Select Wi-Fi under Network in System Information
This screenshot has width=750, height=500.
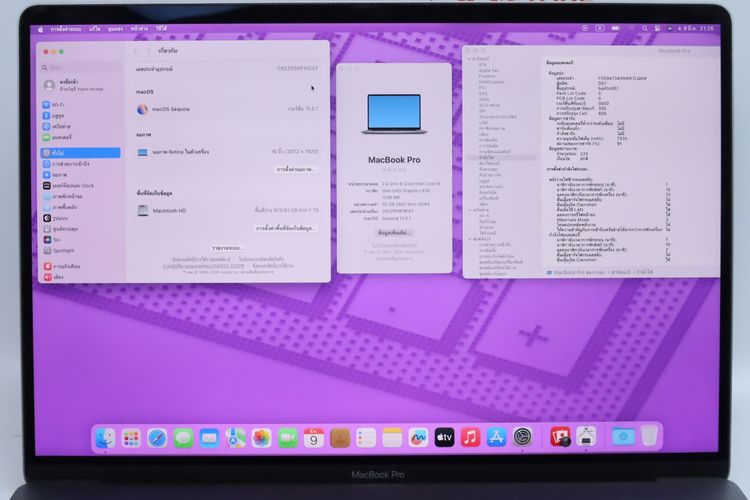click(485, 216)
